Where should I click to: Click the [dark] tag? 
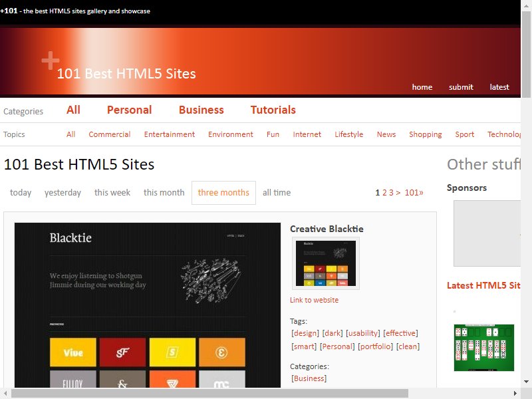pos(332,333)
